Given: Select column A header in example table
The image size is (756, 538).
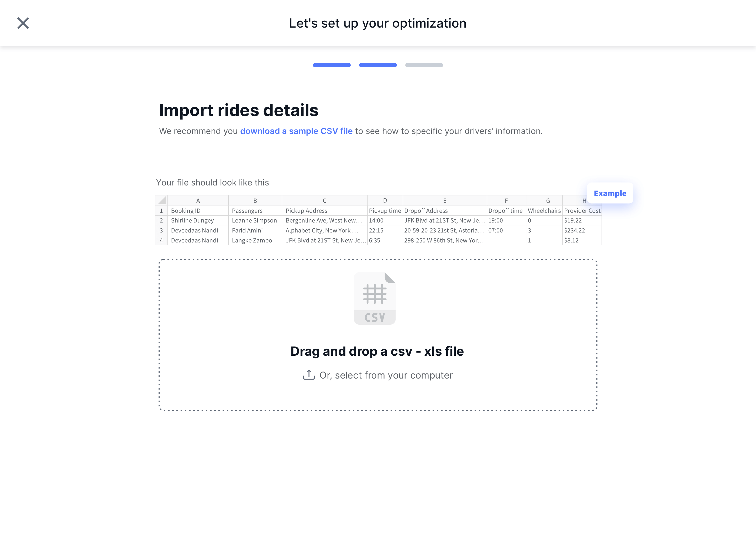Looking at the screenshot, I should [x=198, y=201].
